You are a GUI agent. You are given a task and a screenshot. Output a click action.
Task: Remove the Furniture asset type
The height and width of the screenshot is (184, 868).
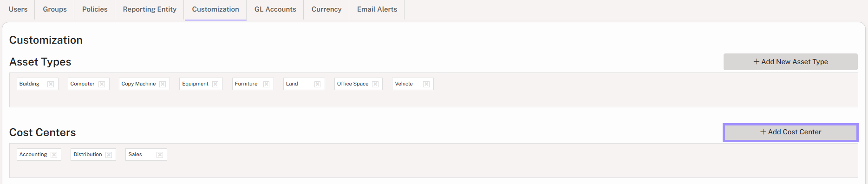pyautogui.click(x=267, y=84)
